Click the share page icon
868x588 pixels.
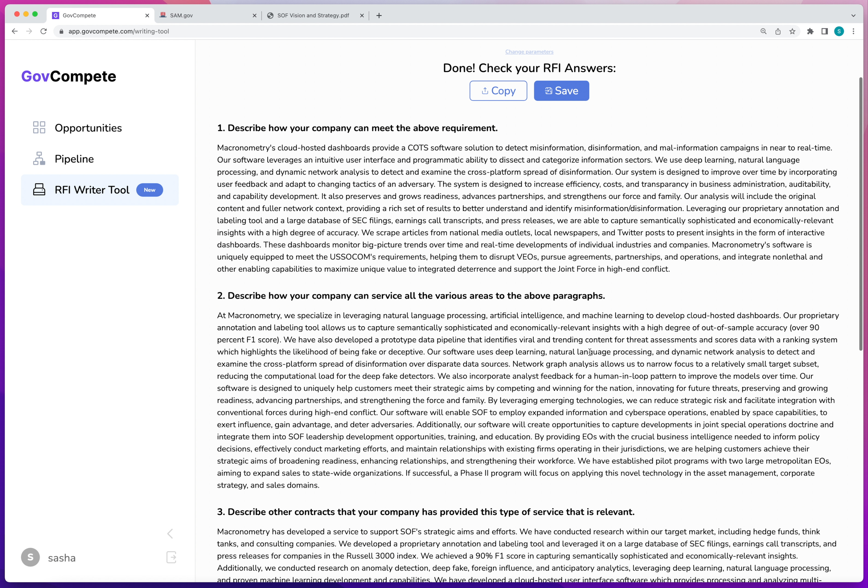[x=778, y=31]
